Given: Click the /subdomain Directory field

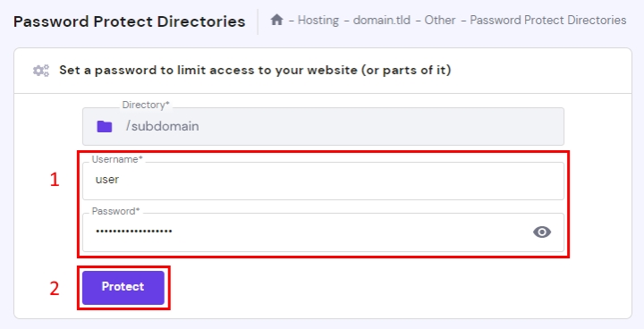Looking at the screenshot, I should 323,127.
